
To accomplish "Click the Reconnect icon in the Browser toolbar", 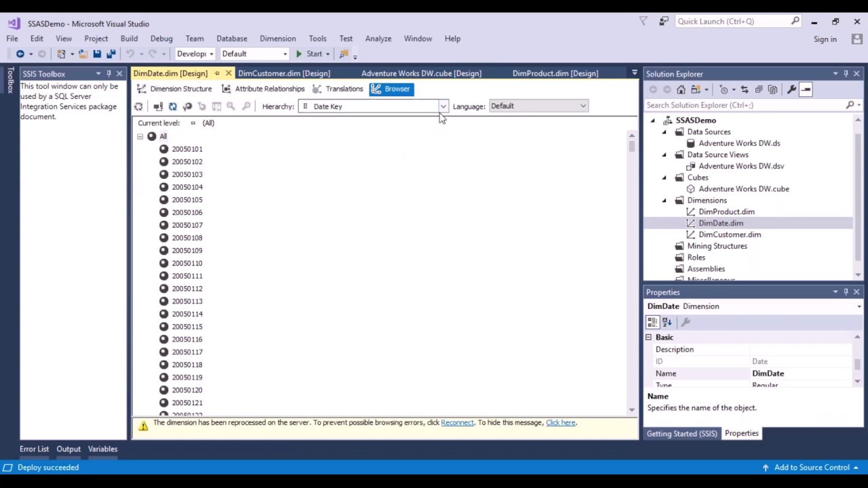I will click(x=172, y=106).
